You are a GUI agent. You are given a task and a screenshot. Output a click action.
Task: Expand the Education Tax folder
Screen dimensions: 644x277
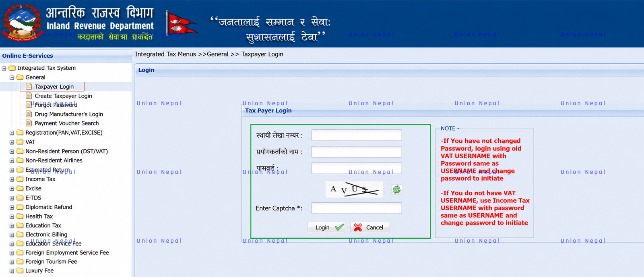click(12, 226)
